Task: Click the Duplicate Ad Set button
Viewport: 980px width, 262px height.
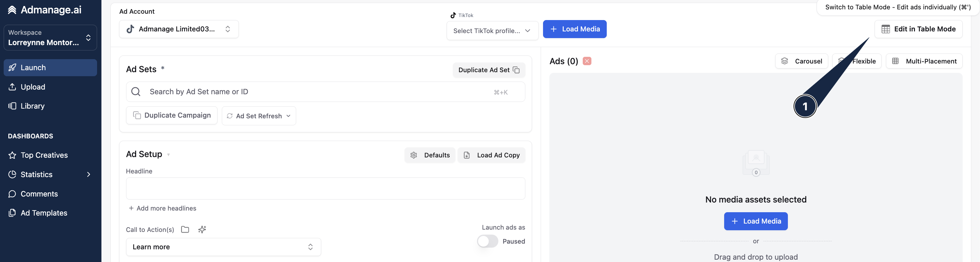Action: click(489, 70)
